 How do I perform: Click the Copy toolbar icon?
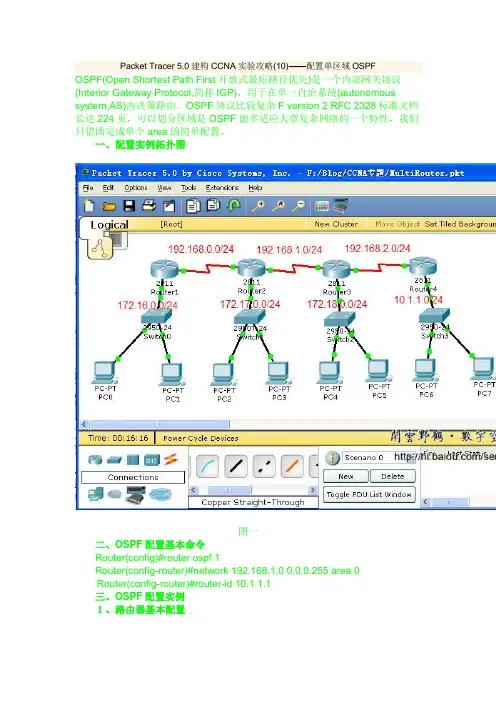193,206
